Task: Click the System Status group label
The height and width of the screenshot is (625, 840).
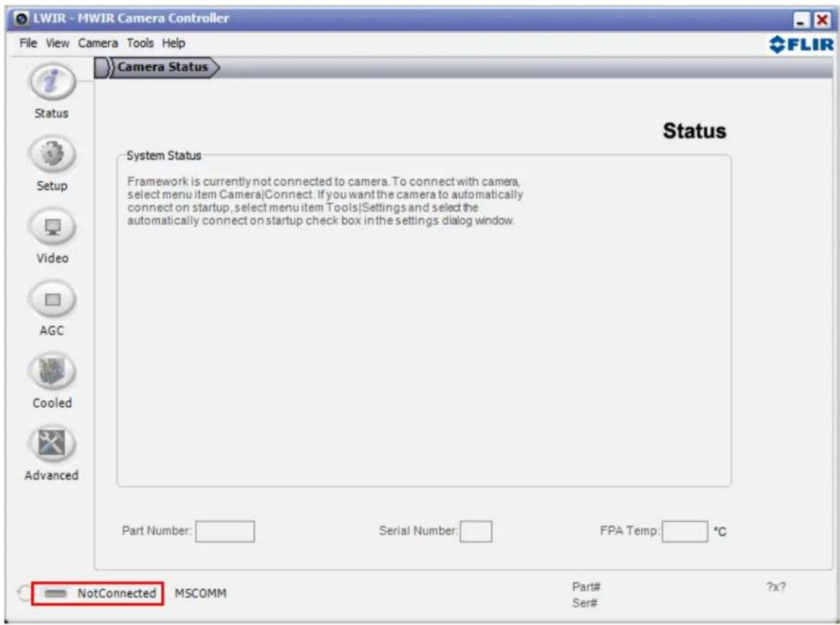Action: (x=164, y=156)
